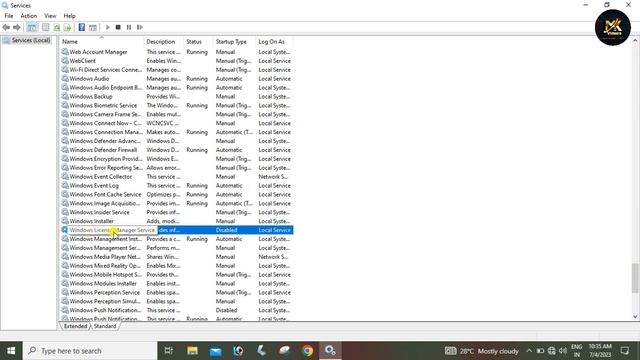Image resolution: width=640 pixels, height=360 pixels.
Task: Select the Windows Font Cache Service row
Action: [177, 195]
